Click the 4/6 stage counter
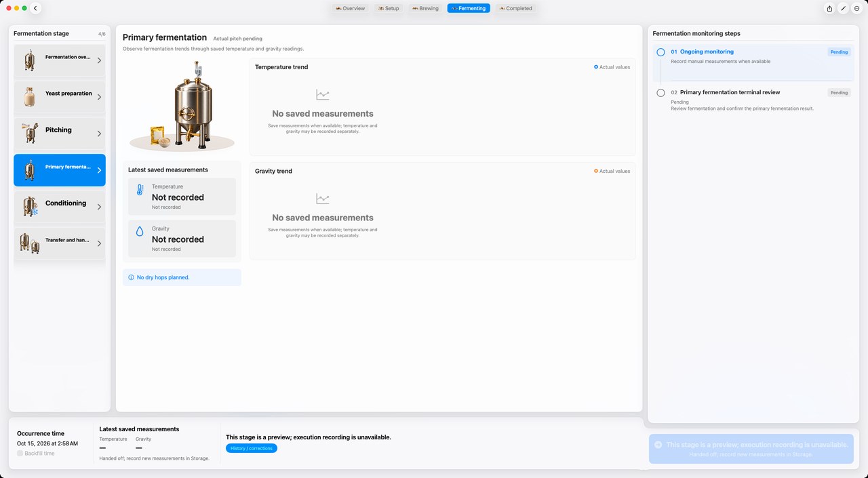The height and width of the screenshot is (478, 868). pyautogui.click(x=102, y=34)
